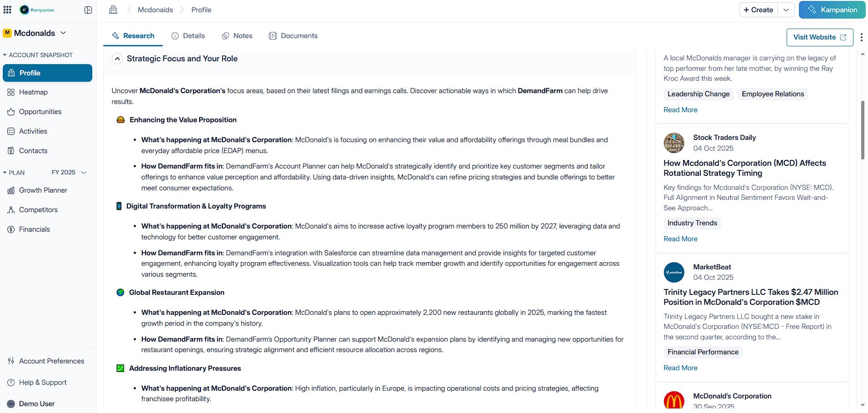Go to Growth Planner in sidebar
The image size is (868, 413).
coord(43,190)
